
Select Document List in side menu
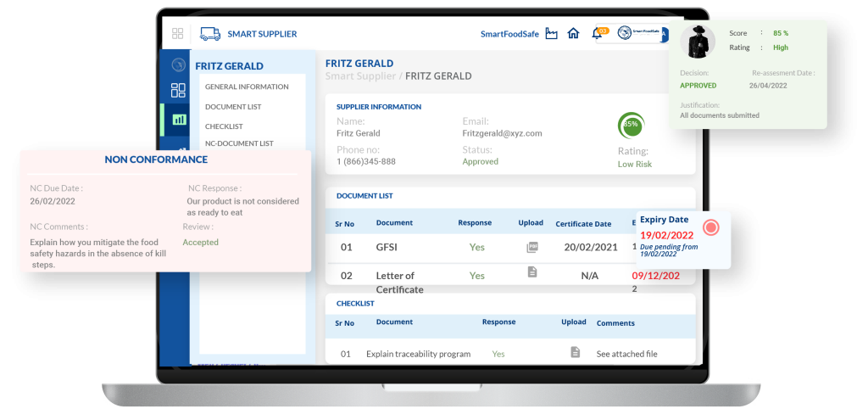(233, 107)
